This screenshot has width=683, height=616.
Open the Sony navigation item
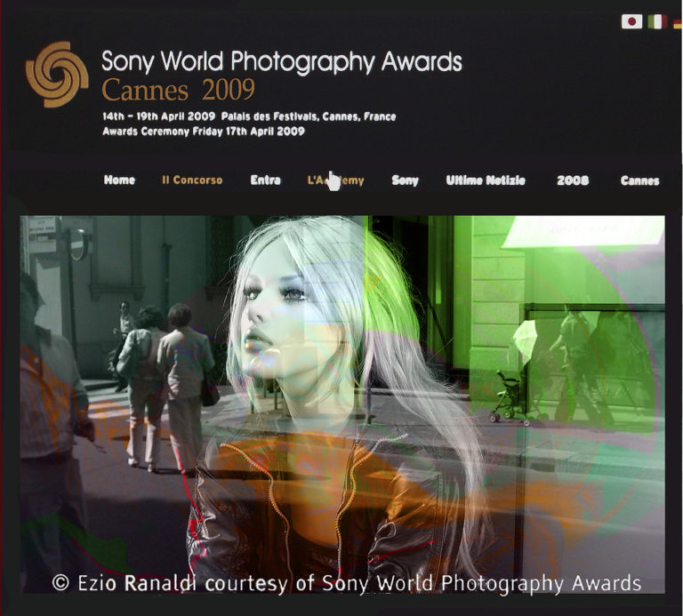pyautogui.click(x=406, y=180)
